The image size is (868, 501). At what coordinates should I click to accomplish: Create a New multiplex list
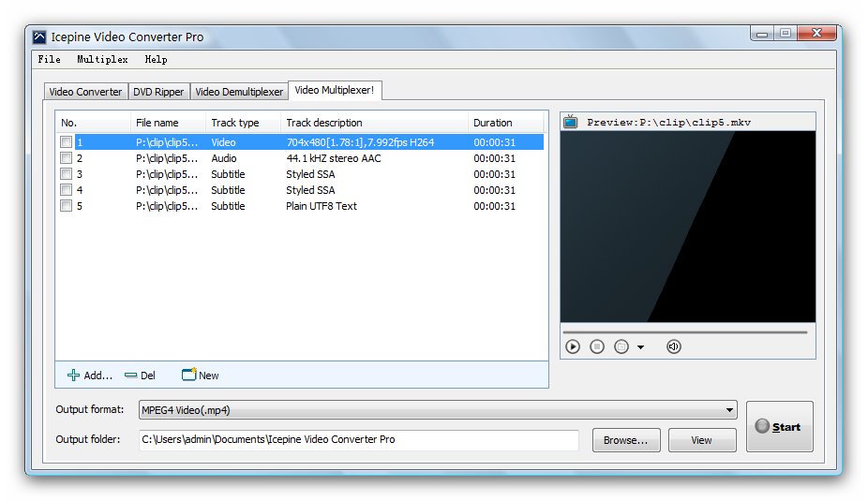(201, 375)
